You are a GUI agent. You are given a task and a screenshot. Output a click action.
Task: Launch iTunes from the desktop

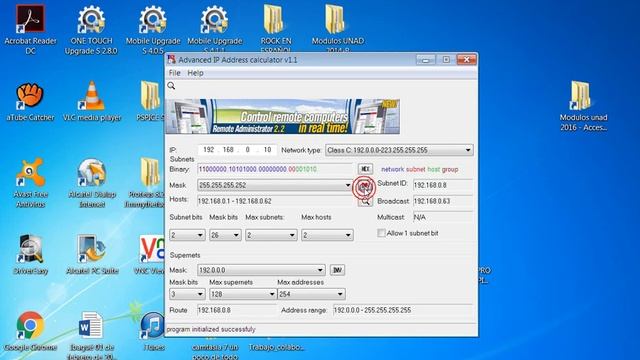pyautogui.click(x=153, y=331)
